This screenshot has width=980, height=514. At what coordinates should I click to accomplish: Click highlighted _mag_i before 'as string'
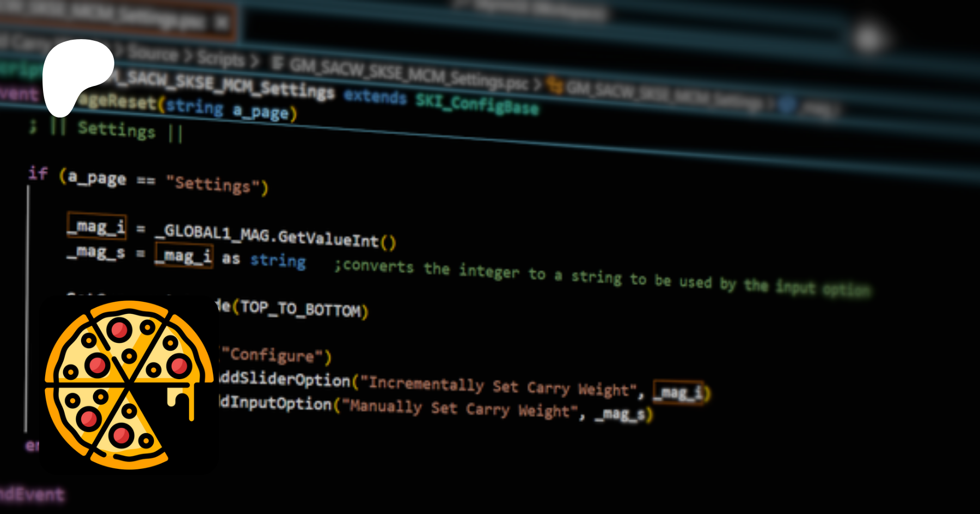184,255
